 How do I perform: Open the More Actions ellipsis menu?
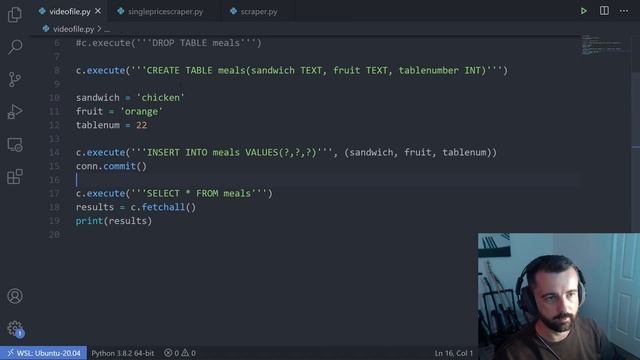624,11
